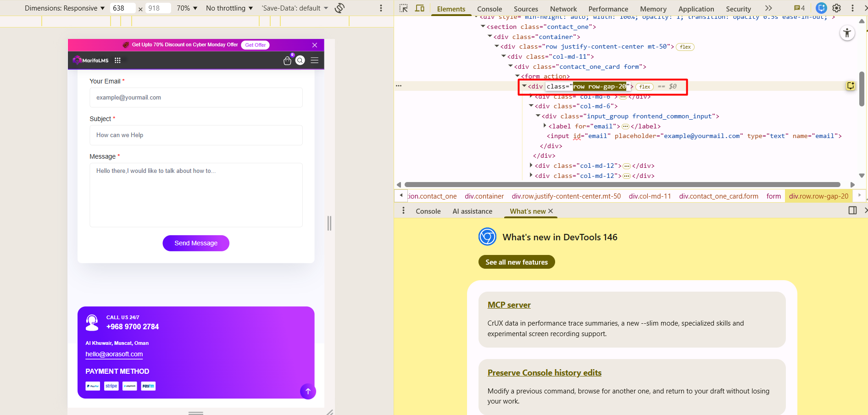Image resolution: width=868 pixels, height=415 pixels.
Task: Open the Dimensions Responsive dropdown
Action: 65,8
